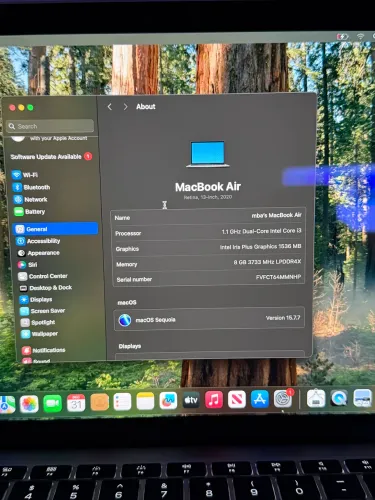Viewport: 375px width, 500px height.
Task: Click the MacBook Air image
Action: coord(208,154)
